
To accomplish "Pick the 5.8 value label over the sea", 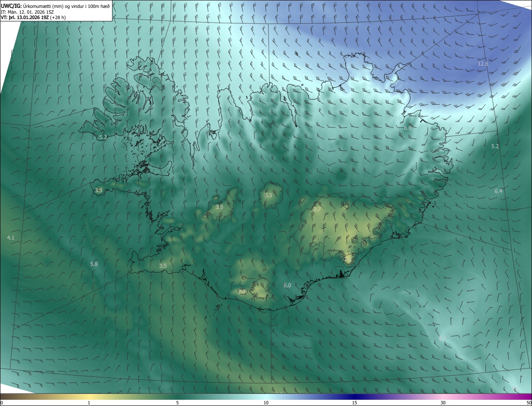I will 94,264.
